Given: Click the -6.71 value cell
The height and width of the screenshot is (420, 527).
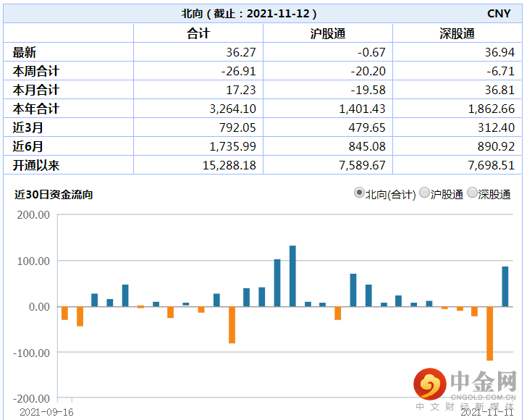Looking at the screenshot, I should [500, 71].
